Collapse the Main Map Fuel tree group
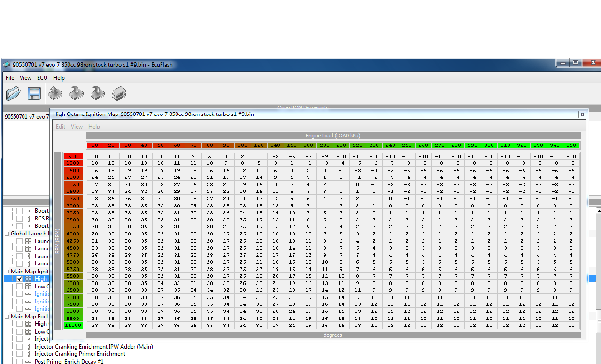Screen dimensions: 601x364 pyautogui.click(x=7, y=316)
